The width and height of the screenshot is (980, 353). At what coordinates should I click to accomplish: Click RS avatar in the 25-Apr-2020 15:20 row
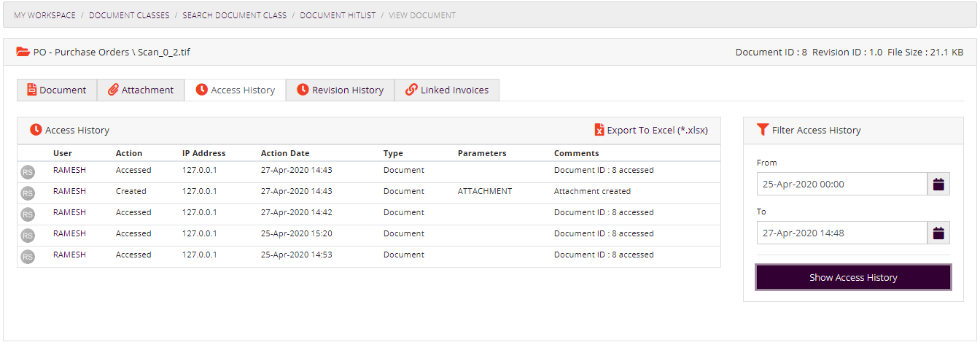click(x=28, y=236)
